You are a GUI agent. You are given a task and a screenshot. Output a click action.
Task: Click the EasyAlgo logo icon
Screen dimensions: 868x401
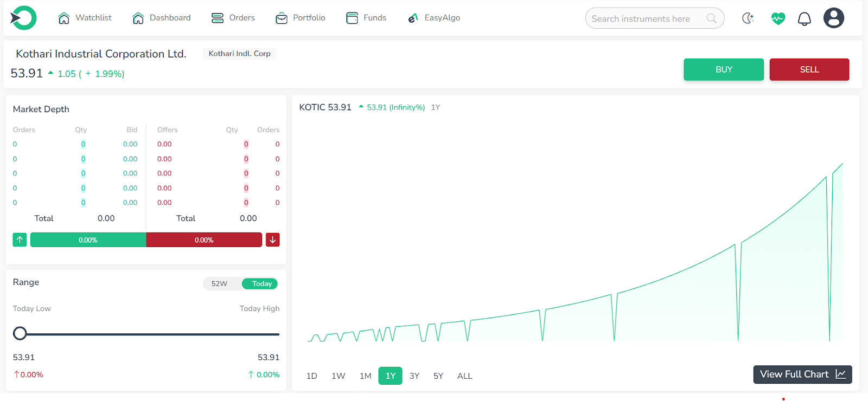click(x=413, y=18)
